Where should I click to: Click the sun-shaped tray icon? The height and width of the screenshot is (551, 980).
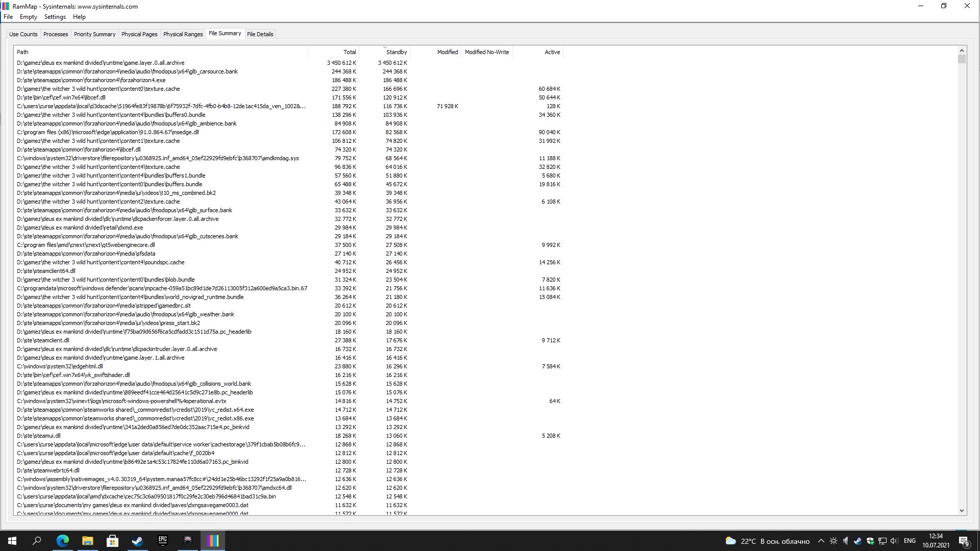pos(833,541)
